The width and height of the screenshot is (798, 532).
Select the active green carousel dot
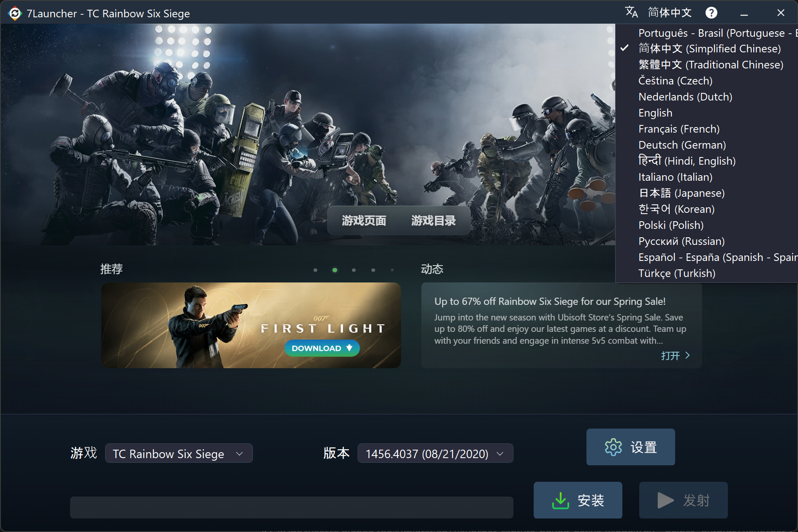tap(335, 270)
